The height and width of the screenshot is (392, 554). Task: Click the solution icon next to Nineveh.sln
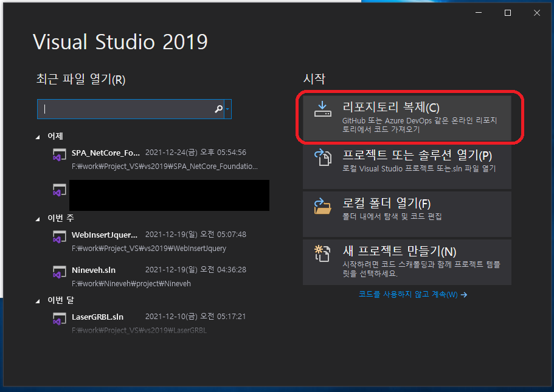coord(60,272)
